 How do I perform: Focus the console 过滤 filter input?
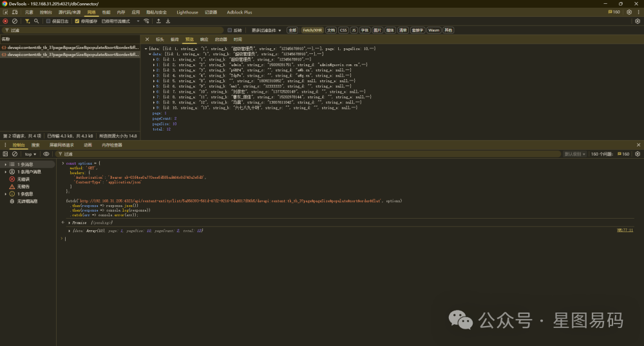coord(308,154)
